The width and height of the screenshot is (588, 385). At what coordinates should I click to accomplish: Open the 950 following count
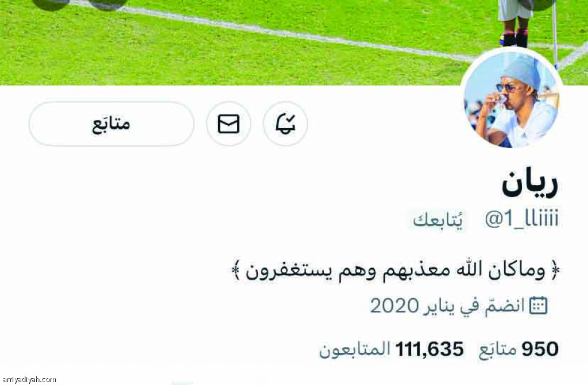click(540, 349)
